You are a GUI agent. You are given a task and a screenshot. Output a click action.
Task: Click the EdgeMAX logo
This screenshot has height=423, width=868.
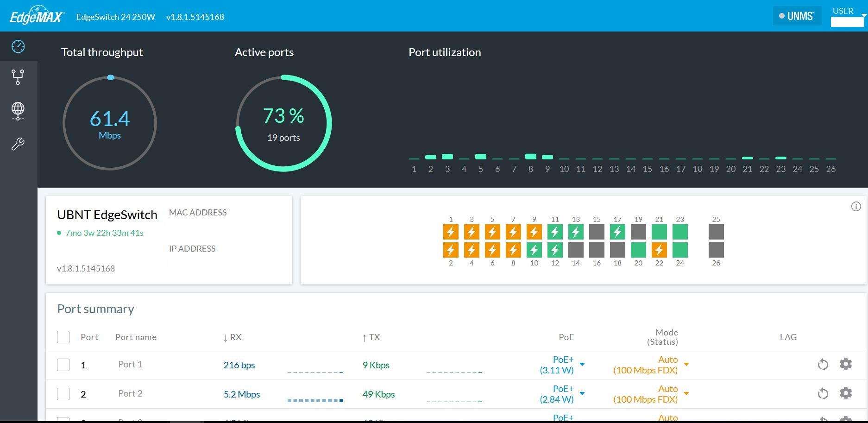[x=37, y=16]
